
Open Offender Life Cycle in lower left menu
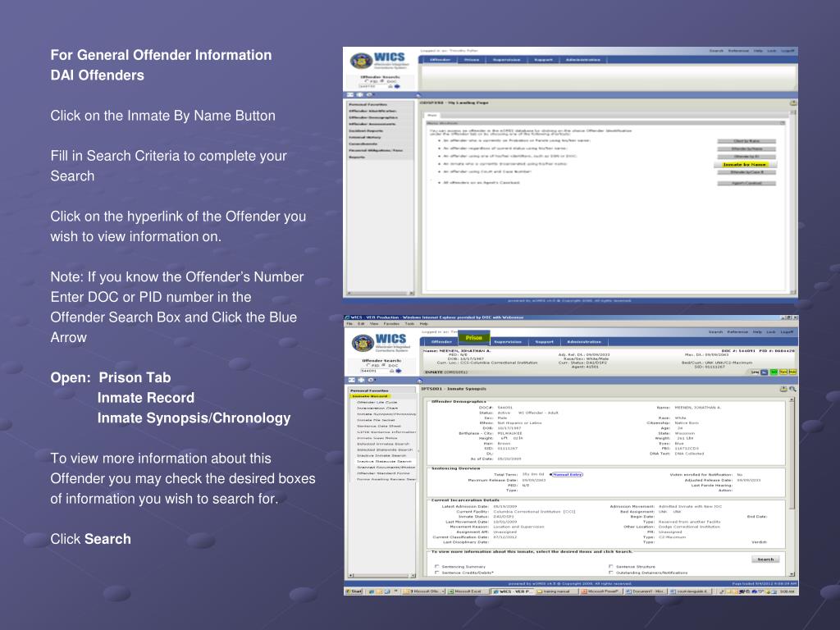click(377, 402)
